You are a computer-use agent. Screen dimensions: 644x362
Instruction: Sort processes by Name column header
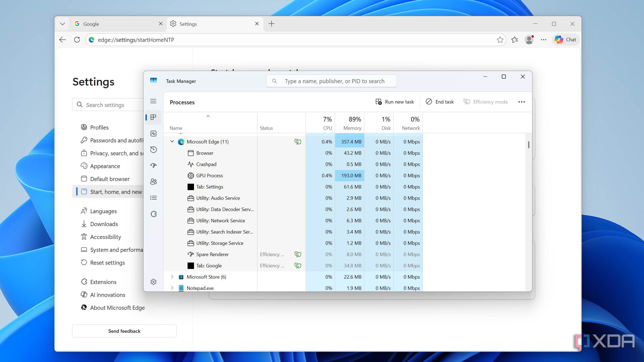(x=210, y=123)
